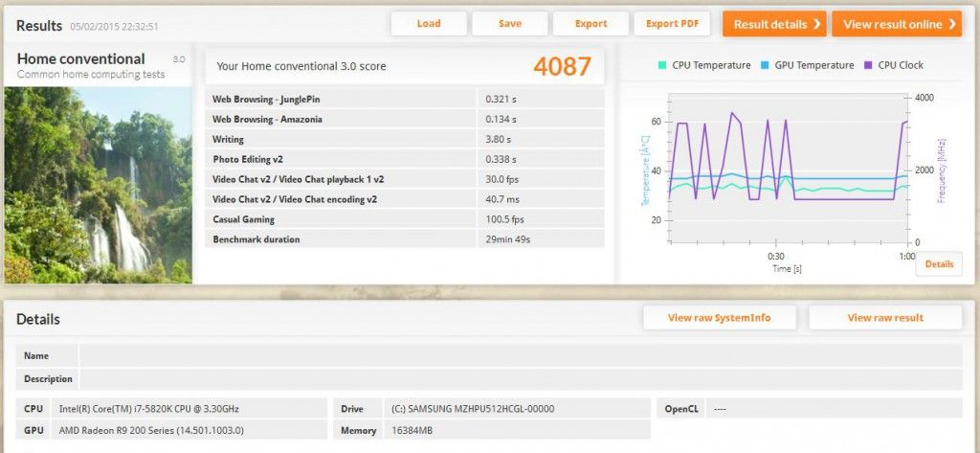Click the Details button under the chart

pos(940,264)
